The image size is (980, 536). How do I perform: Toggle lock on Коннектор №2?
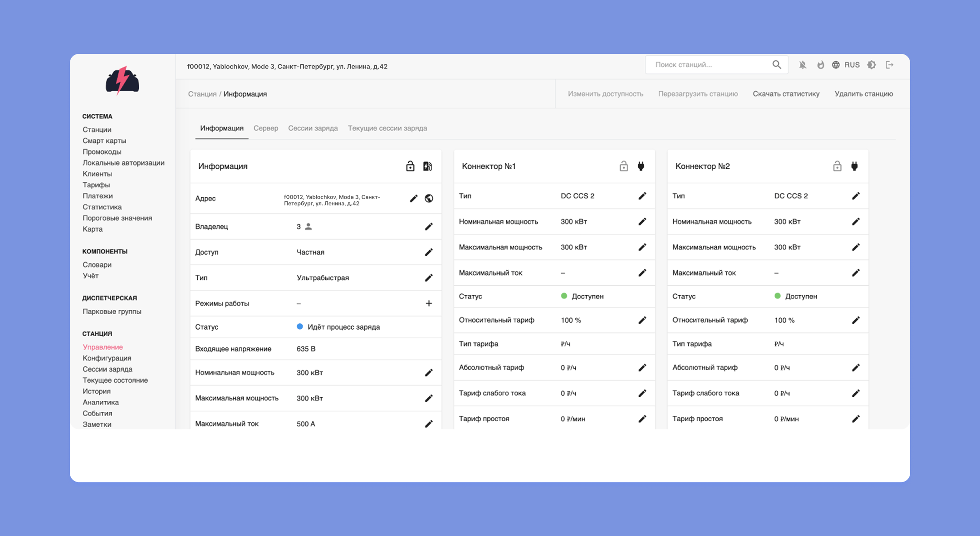837,166
